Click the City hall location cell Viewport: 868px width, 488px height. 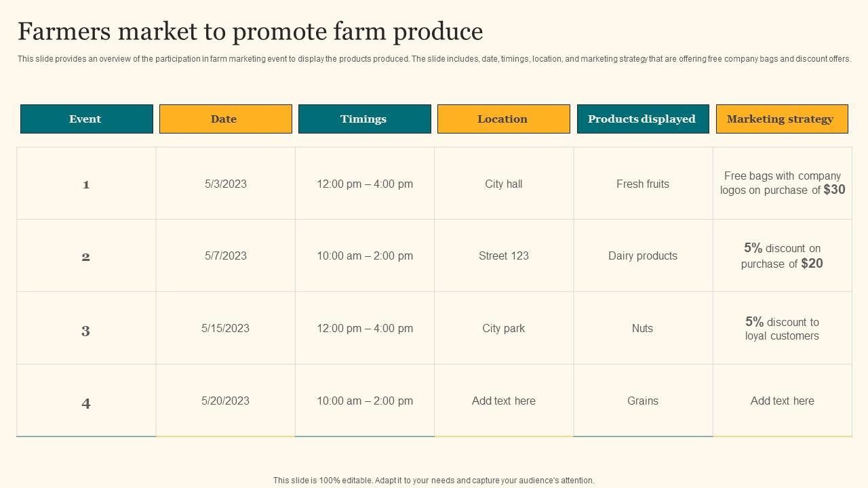click(504, 184)
